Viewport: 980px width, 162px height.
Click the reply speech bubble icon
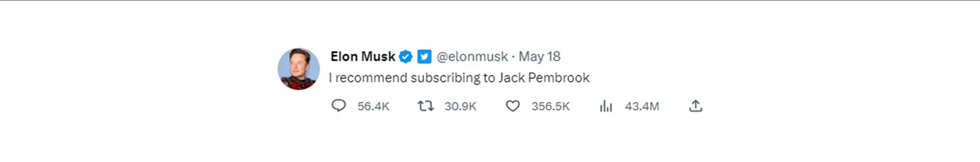(338, 106)
